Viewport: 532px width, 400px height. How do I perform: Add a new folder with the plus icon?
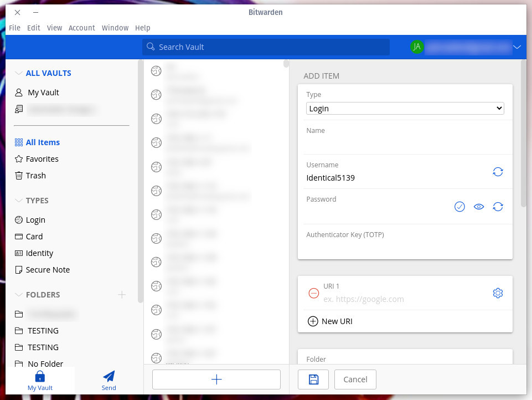122,295
